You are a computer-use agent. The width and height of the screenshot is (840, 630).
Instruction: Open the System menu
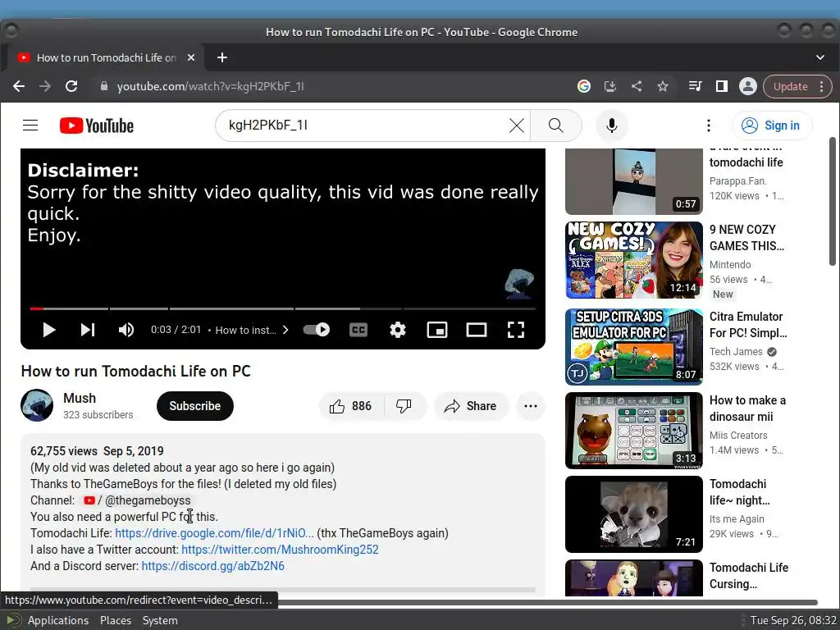point(160,620)
